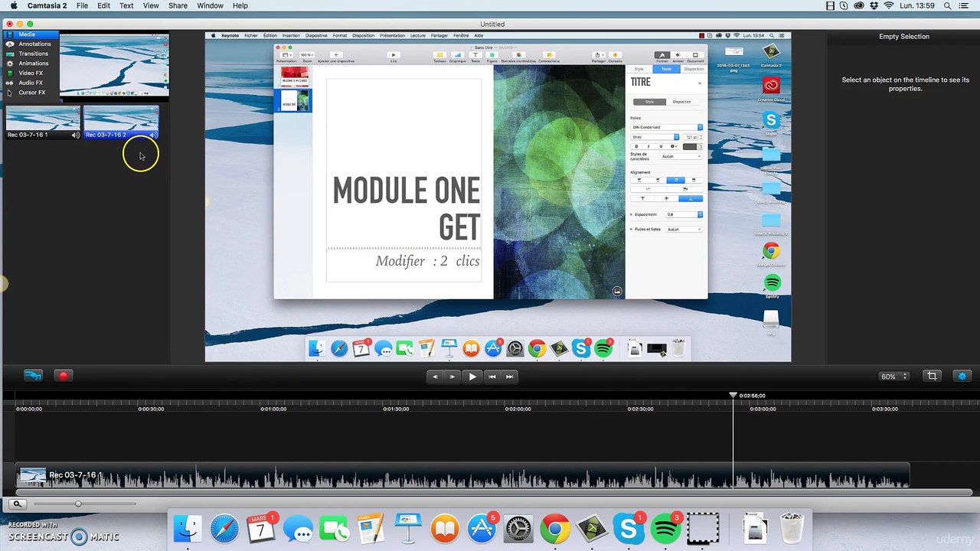Screen dimensions: 980x551
Task: Open the Wi-Fi status menu
Action: tap(888, 5)
